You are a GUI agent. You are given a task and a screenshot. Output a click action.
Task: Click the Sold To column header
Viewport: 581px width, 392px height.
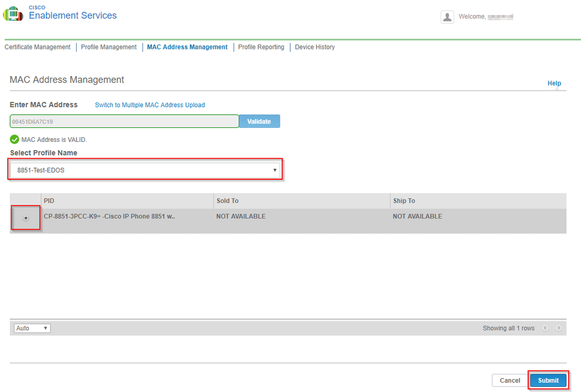[x=302, y=201]
